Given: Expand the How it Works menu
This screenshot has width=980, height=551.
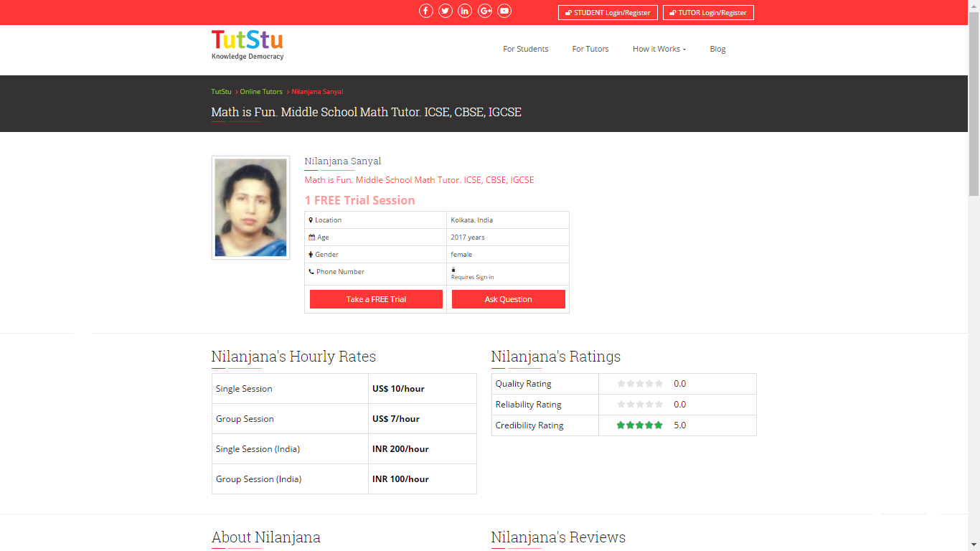Looking at the screenshot, I should 658,49.
